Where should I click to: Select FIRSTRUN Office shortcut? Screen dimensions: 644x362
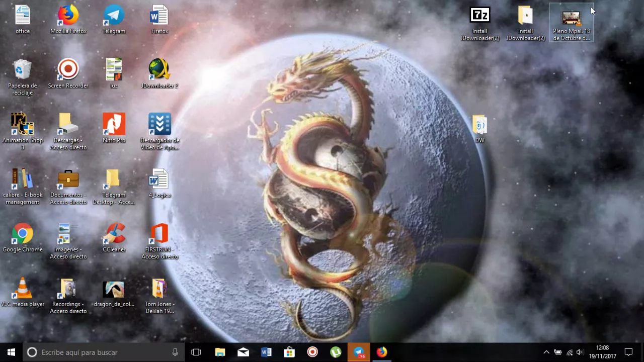click(x=159, y=241)
